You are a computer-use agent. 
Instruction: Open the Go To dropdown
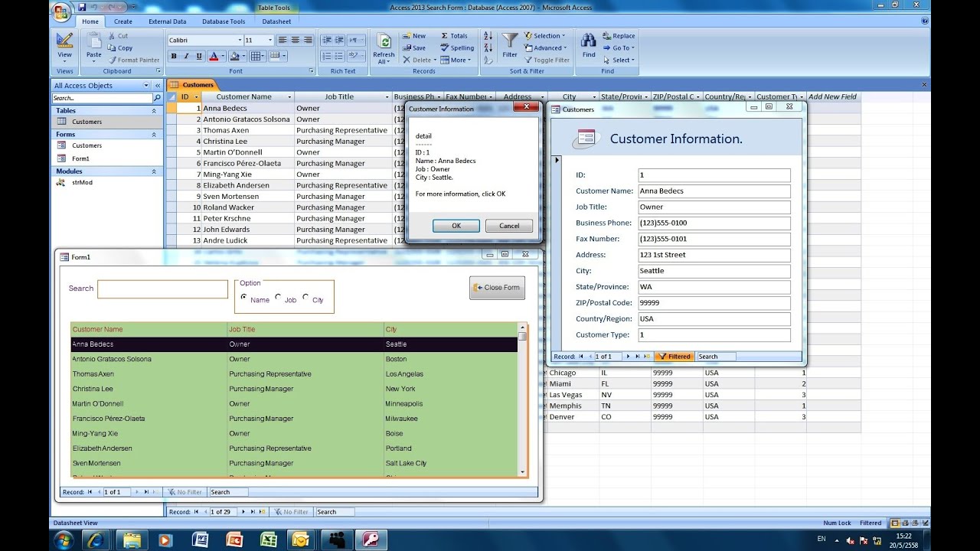click(619, 47)
